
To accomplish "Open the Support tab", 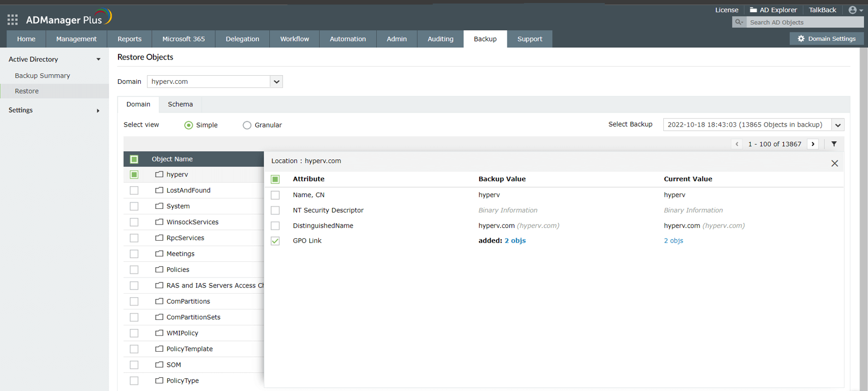I will click(x=530, y=39).
